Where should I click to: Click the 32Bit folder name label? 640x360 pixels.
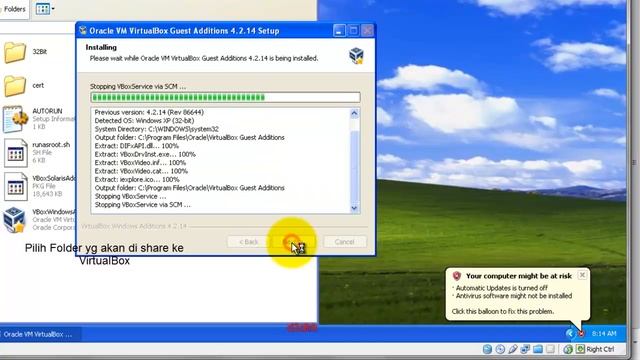tap(40, 52)
